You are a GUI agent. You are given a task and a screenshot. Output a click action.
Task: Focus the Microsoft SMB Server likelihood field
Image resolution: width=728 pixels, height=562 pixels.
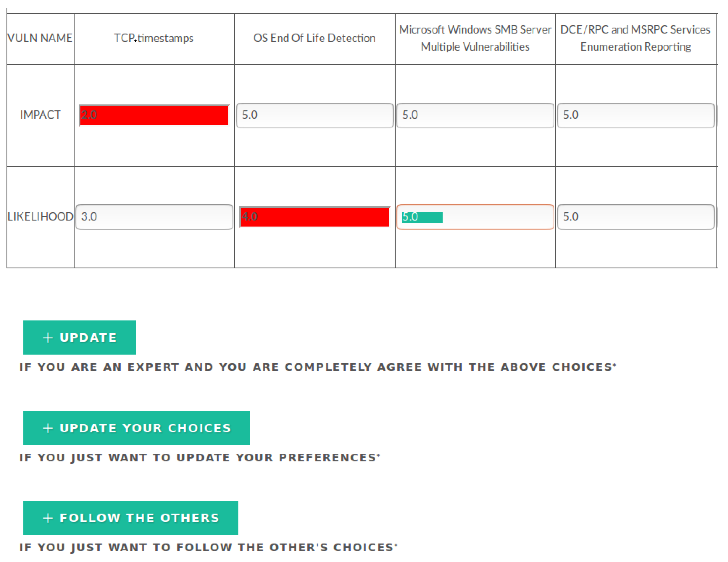tap(475, 217)
